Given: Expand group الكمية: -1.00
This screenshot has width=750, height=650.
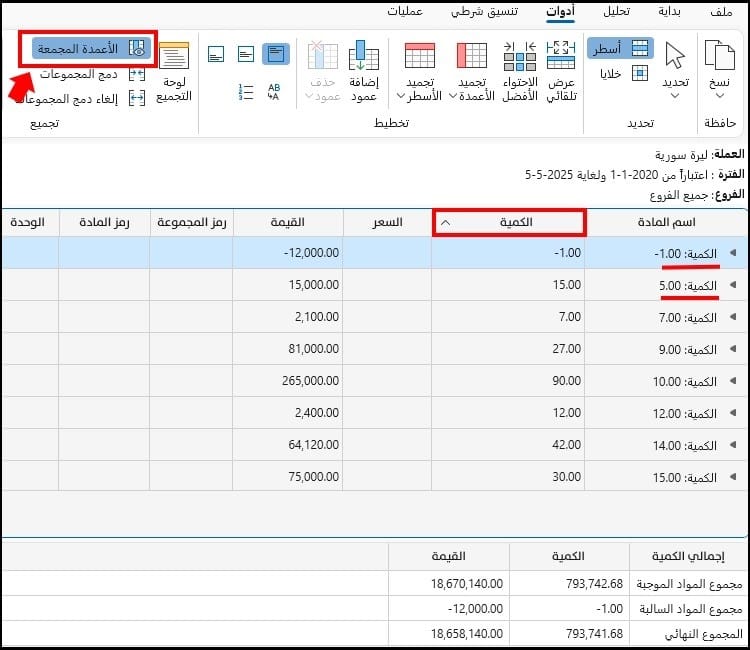Looking at the screenshot, I should 733,253.
